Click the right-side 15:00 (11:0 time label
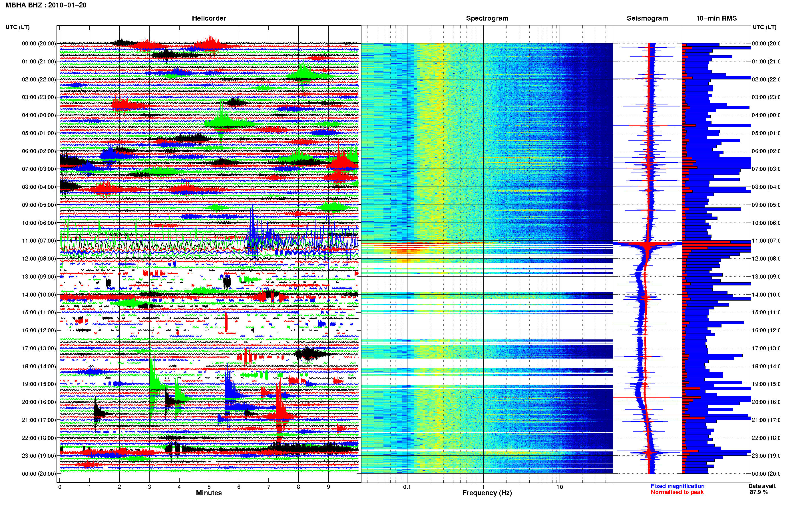Screen dimensions: 812x508 point(766,313)
